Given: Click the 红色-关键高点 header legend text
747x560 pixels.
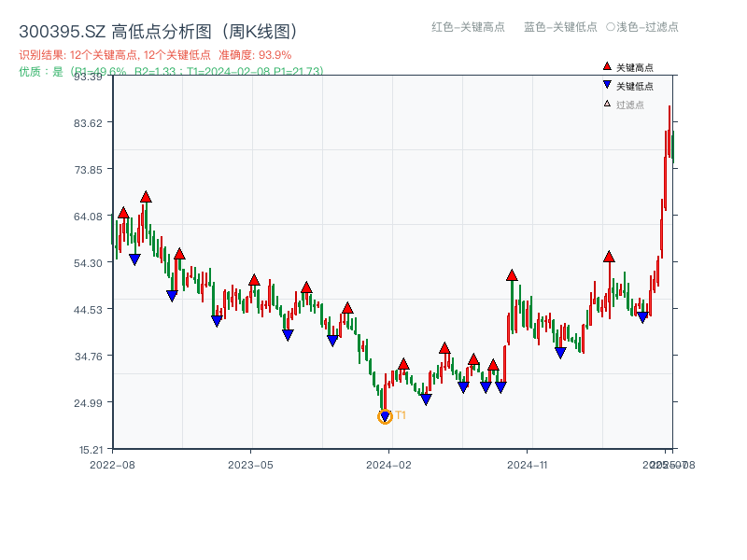Looking at the screenshot, I should [x=468, y=27].
